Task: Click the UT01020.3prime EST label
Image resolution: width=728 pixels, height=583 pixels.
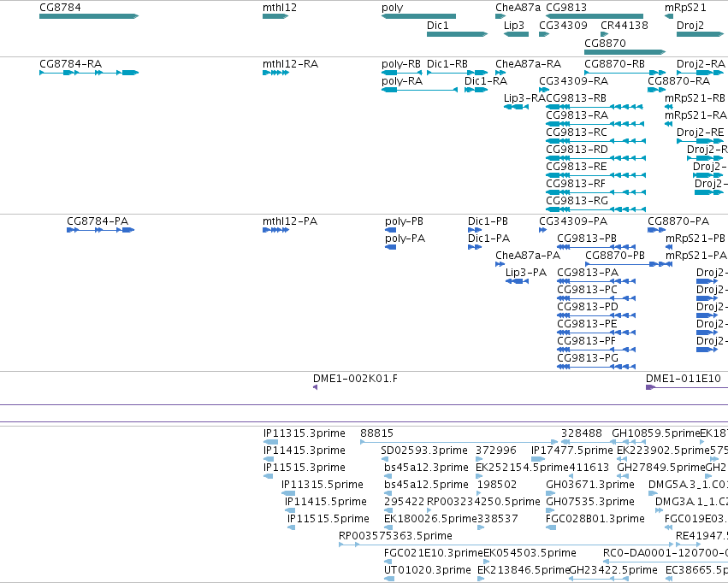Action: click(x=427, y=570)
